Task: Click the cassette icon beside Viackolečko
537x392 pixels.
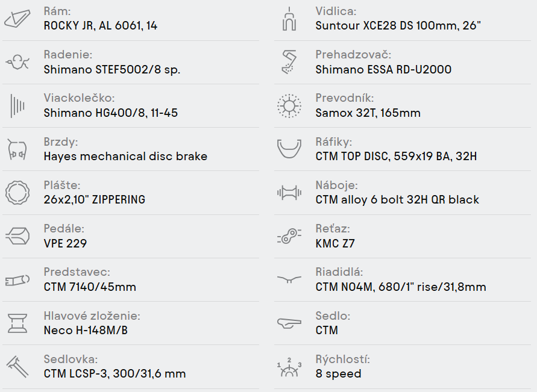Action: pyautogui.click(x=17, y=106)
